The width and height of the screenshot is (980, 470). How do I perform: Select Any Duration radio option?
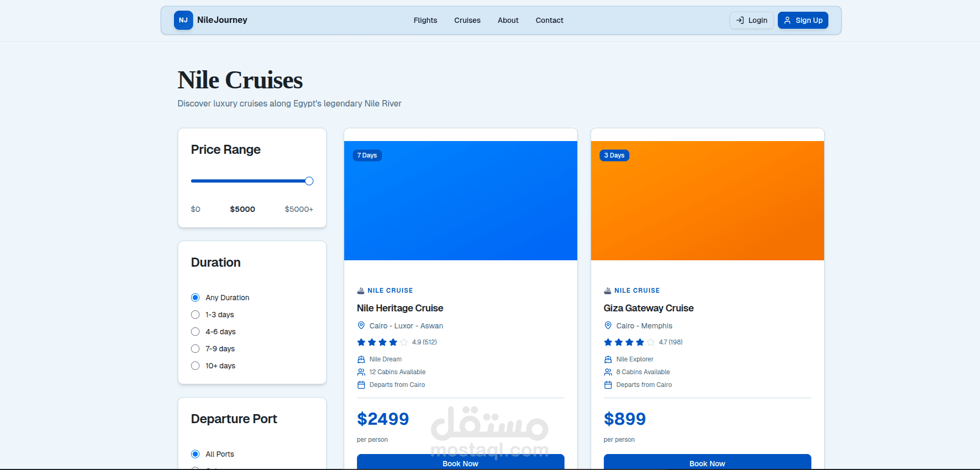[x=195, y=298]
